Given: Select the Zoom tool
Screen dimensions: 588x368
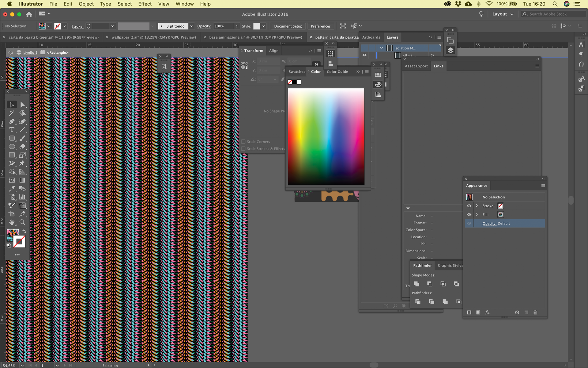Looking at the screenshot, I should pos(22,222).
